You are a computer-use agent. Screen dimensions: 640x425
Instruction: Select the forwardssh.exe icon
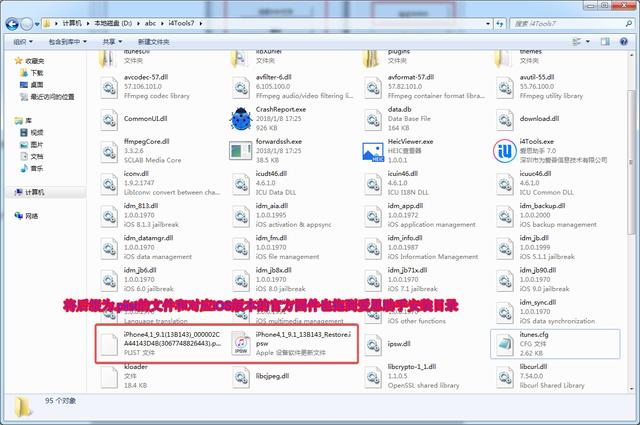pos(240,151)
